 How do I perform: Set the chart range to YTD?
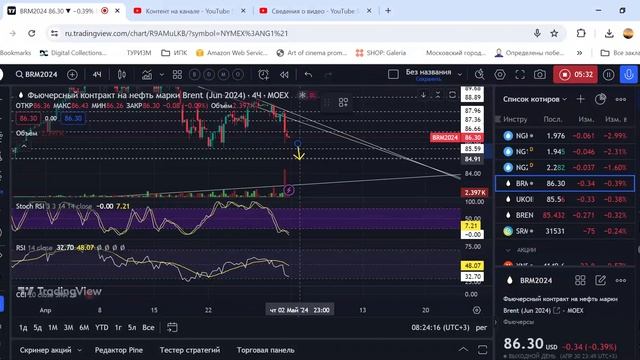tap(102, 327)
